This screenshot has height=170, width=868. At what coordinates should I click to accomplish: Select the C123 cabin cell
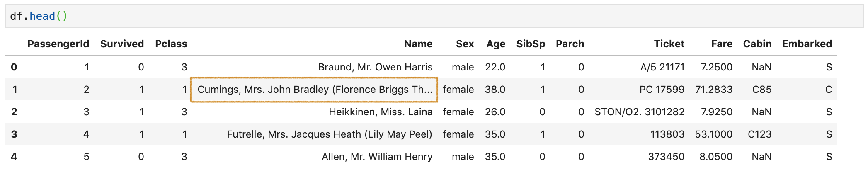coord(760,134)
